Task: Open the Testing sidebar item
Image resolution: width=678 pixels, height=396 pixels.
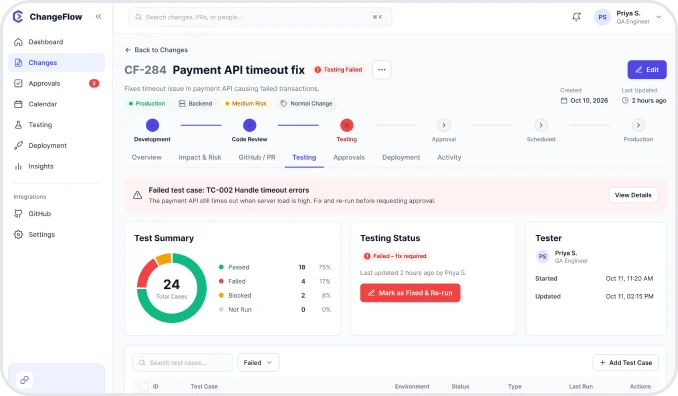Action: (x=56, y=125)
